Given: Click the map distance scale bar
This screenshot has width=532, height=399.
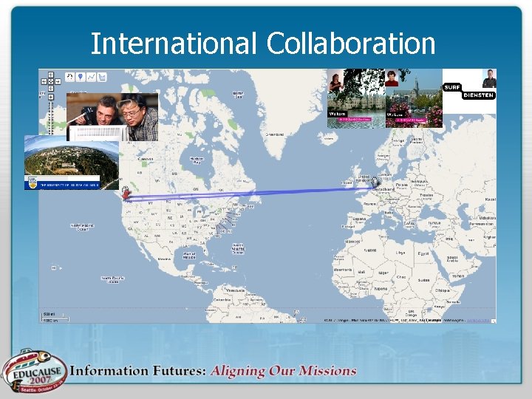Looking at the screenshot, I should tap(55, 317).
